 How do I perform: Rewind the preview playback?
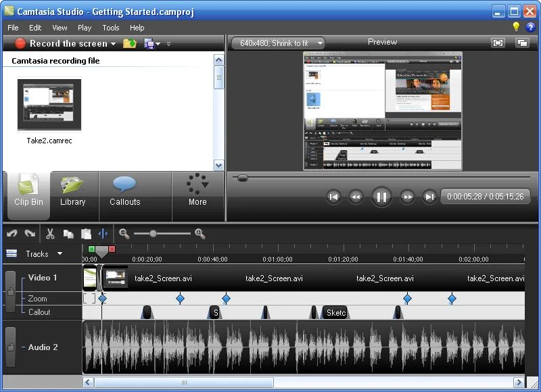point(356,197)
